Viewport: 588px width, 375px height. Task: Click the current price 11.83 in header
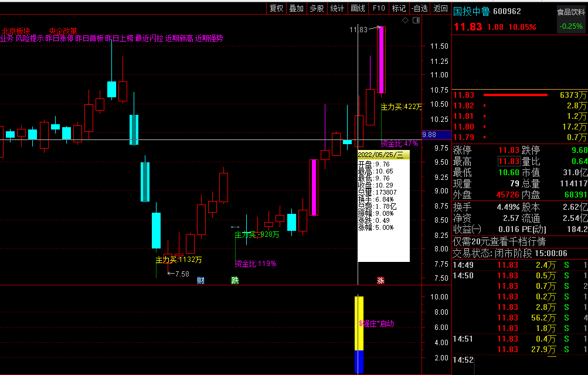468,27
